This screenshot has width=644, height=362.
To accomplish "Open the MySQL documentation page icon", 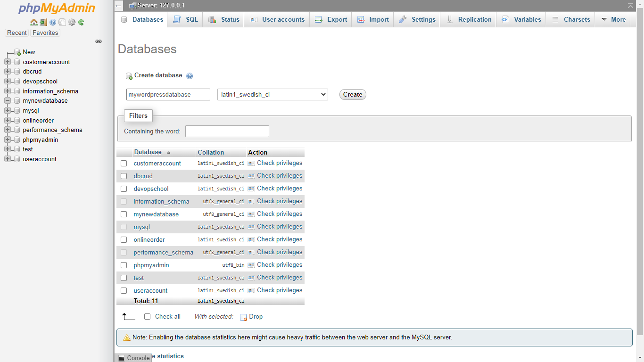I will tap(62, 22).
